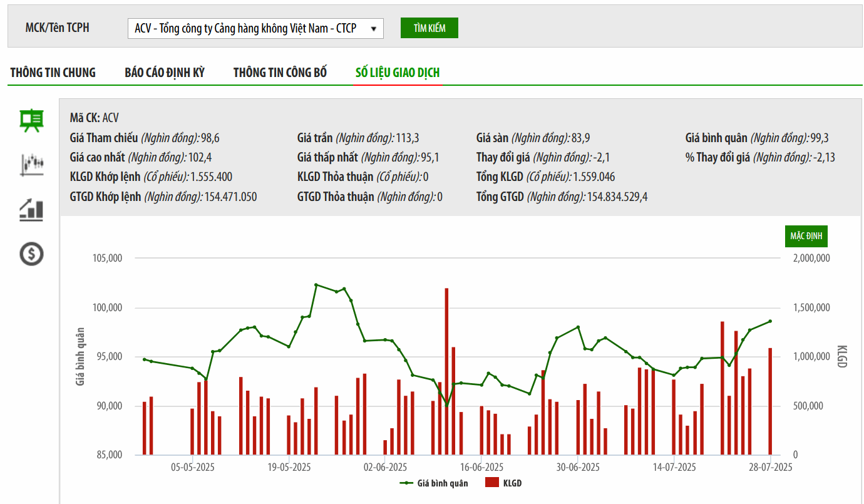The image size is (864, 504).
Task: Select the first point of the price line
Action: (x=144, y=359)
